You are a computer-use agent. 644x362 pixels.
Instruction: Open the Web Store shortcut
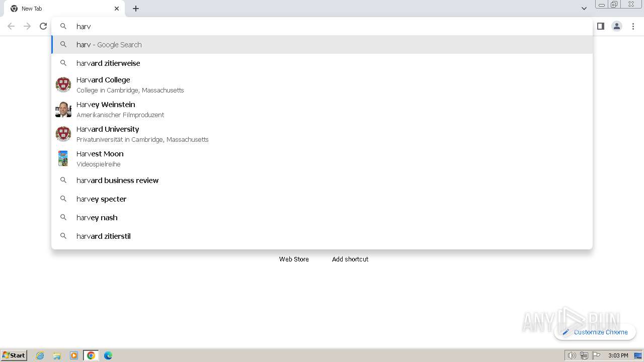tap(294, 259)
